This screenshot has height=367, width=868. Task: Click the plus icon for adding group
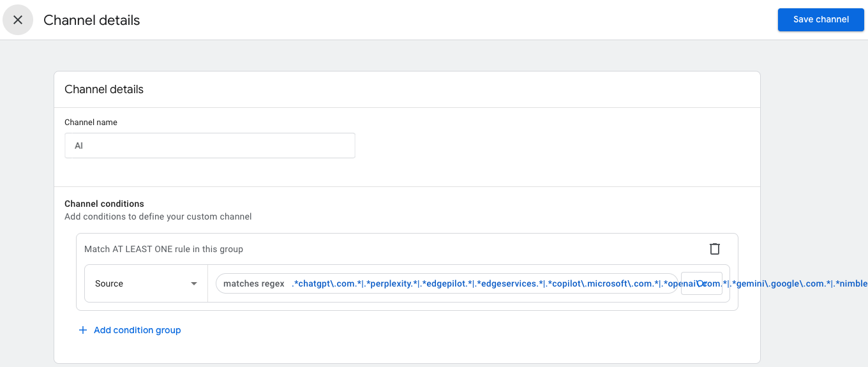[82, 330]
